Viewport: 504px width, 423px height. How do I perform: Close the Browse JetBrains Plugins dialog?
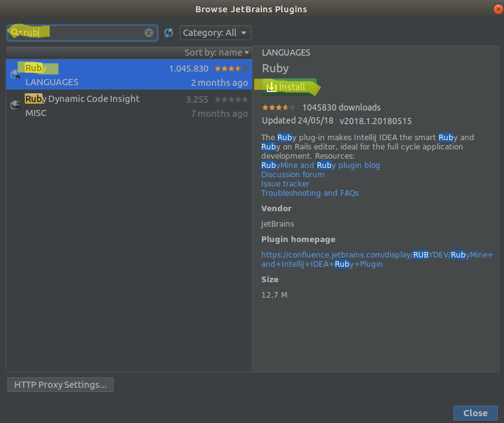[475, 413]
